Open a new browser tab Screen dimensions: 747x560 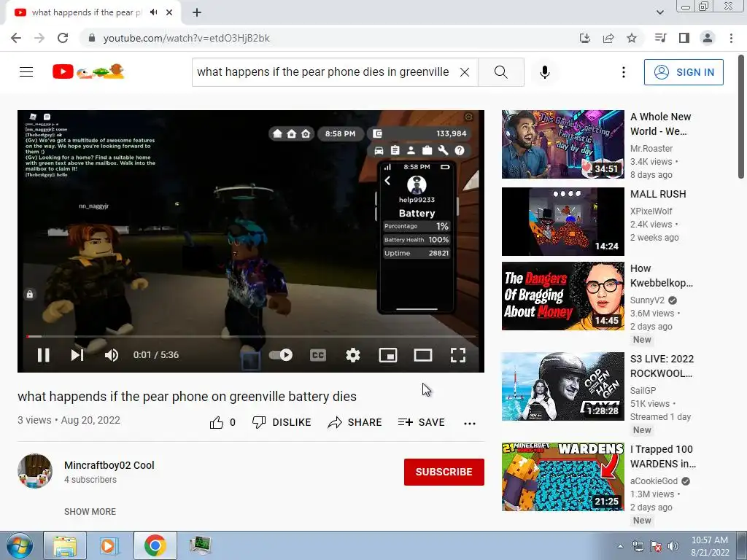point(197,12)
